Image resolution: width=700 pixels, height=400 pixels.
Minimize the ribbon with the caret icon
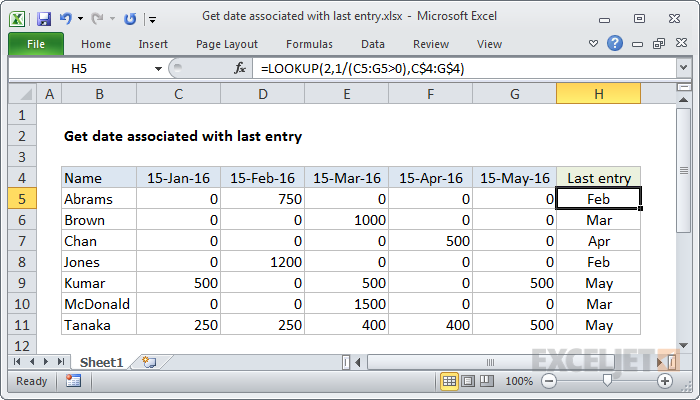(x=593, y=44)
